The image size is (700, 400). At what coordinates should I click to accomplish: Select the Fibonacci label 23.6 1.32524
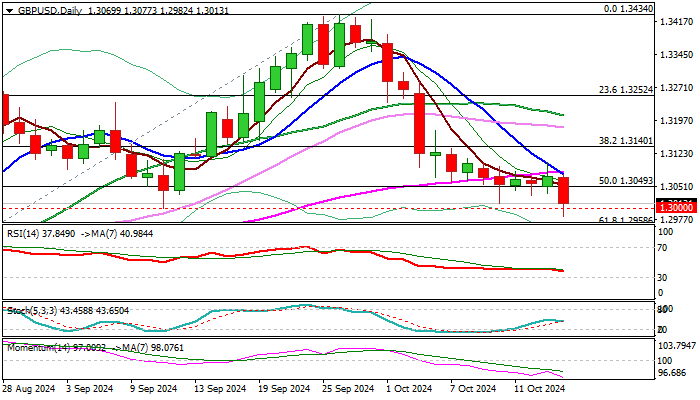click(625, 90)
